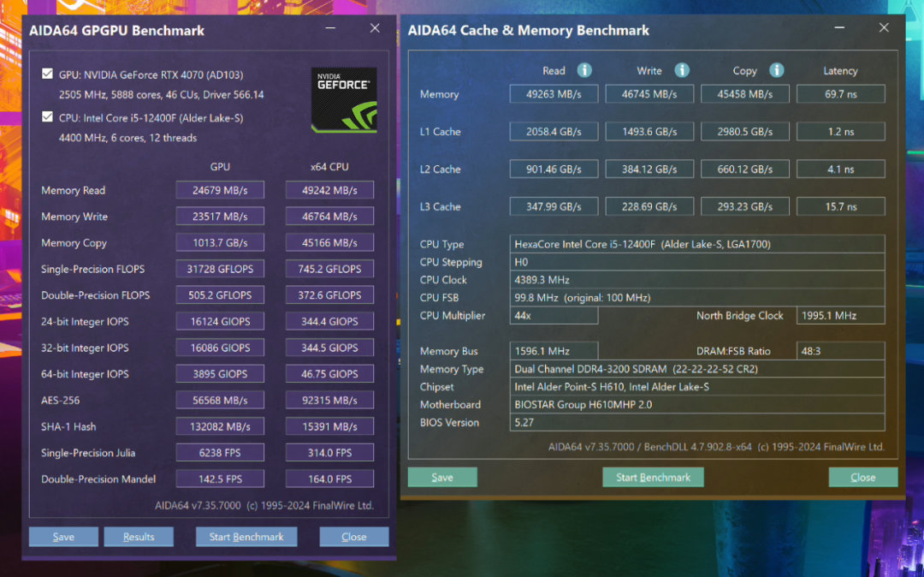
Task: Click GPU Single-Precision Julia 6238 FPS
Action: pos(220,453)
